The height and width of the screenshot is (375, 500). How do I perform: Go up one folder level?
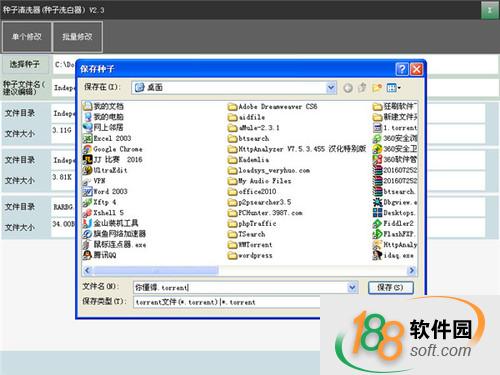pyautogui.click(x=362, y=88)
